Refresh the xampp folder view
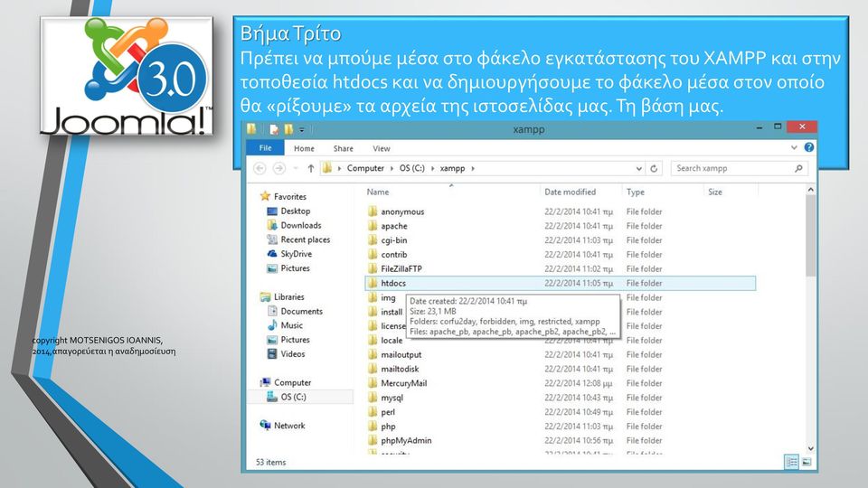This screenshot has height=488, width=868. (x=654, y=168)
